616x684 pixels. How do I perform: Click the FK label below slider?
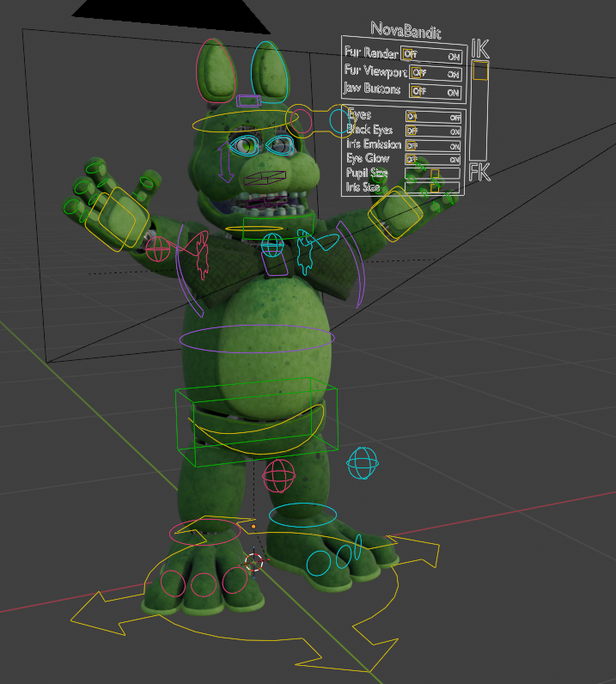click(479, 173)
